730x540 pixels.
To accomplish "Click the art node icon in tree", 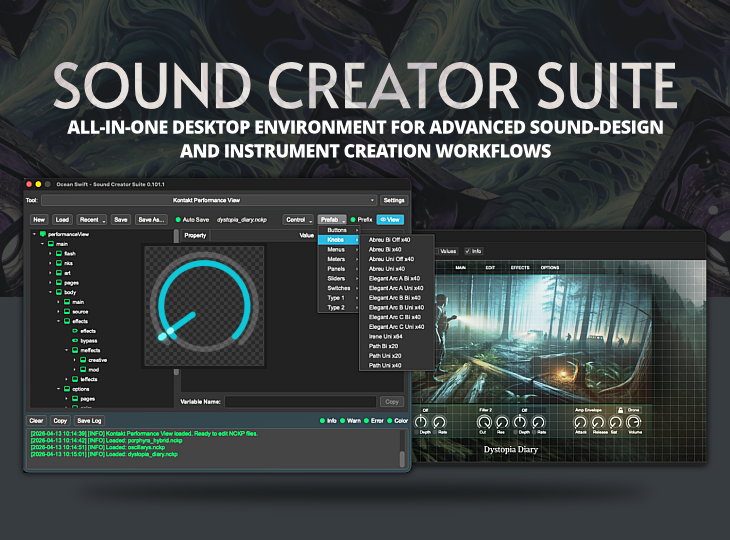I will point(59,273).
